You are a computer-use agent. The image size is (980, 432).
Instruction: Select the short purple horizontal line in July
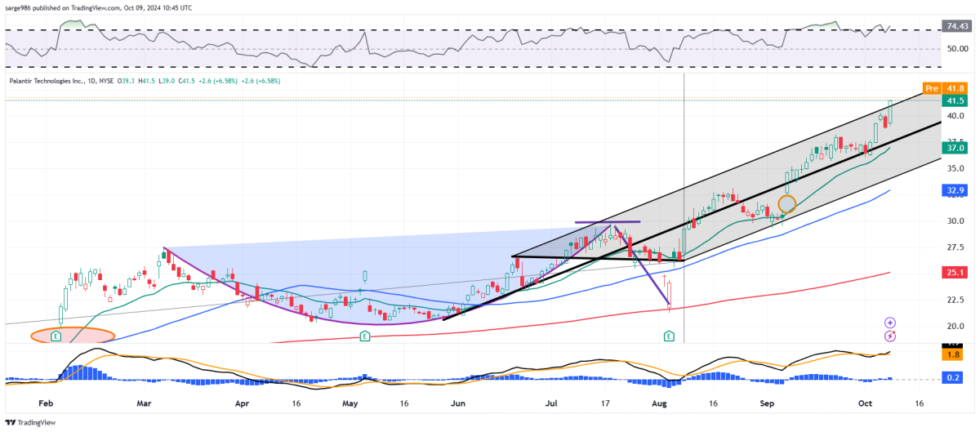[x=607, y=222]
